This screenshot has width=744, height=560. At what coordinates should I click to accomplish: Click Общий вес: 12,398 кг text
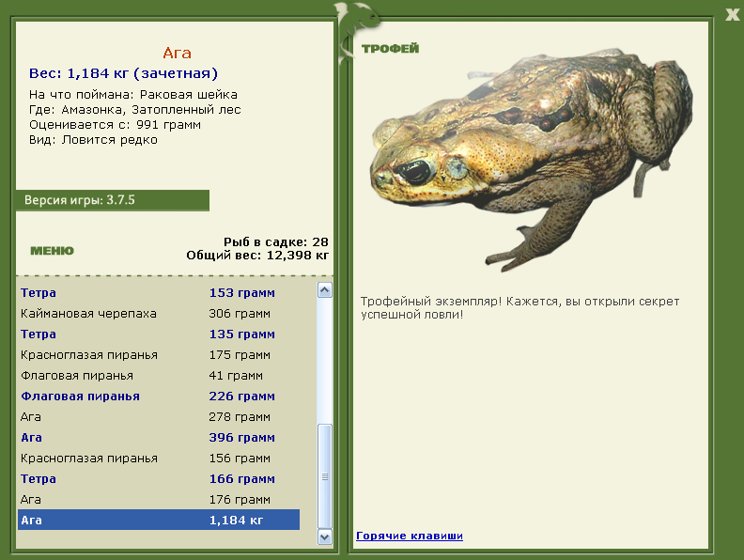pos(257,256)
